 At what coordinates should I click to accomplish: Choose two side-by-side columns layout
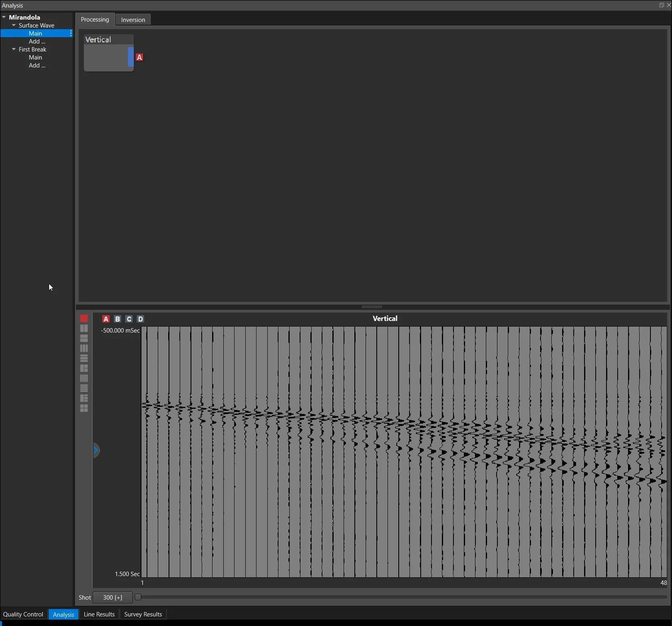(x=84, y=329)
